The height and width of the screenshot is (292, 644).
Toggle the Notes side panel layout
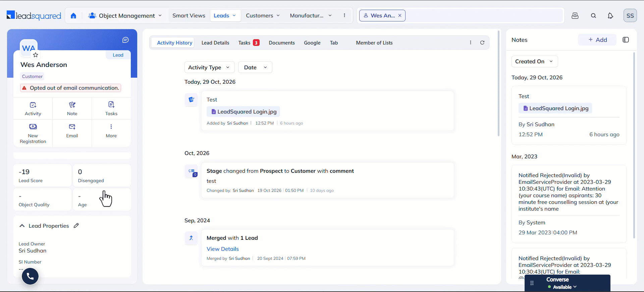(626, 40)
